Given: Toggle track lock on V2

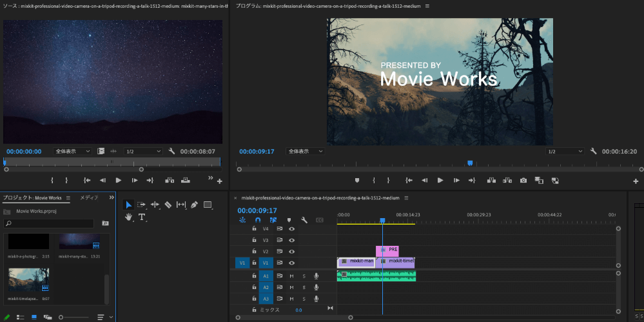Looking at the screenshot, I should [254, 251].
